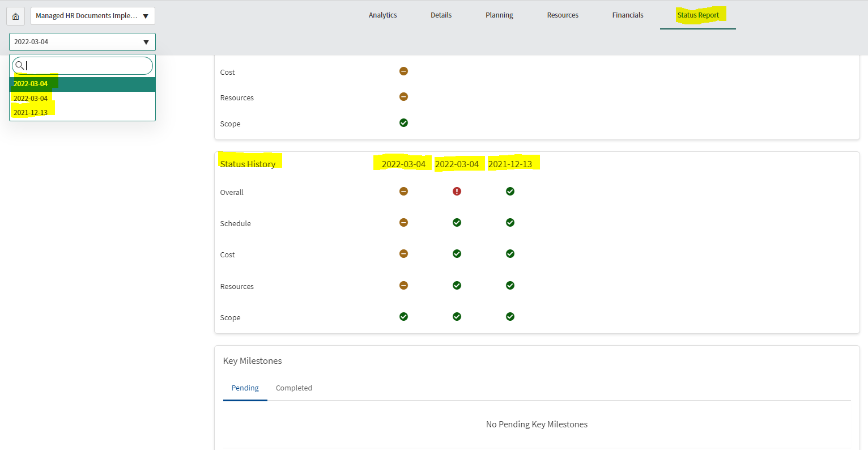Choose 2021-12-13 from the date list

click(31, 113)
